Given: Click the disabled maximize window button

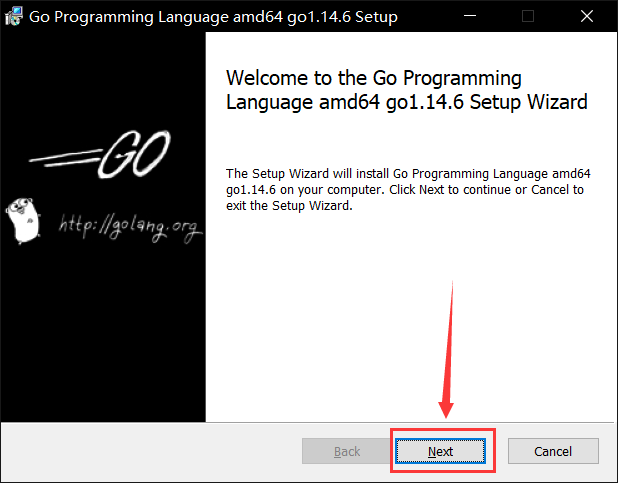Looking at the screenshot, I should pos(528,16).
